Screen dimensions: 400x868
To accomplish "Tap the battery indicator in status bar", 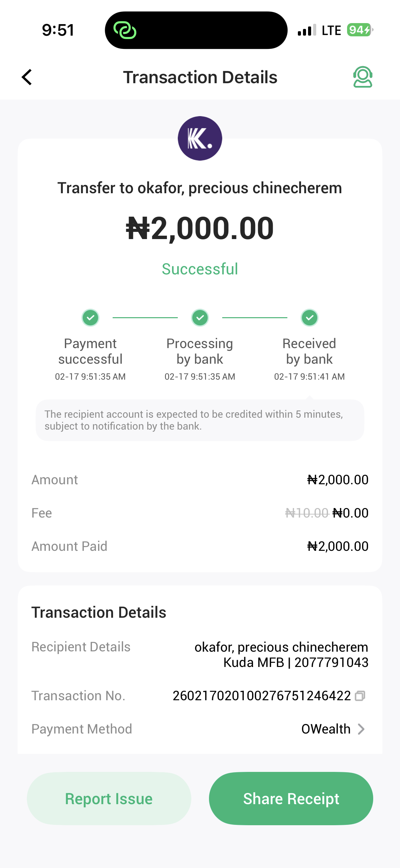I will pos(360,30).
